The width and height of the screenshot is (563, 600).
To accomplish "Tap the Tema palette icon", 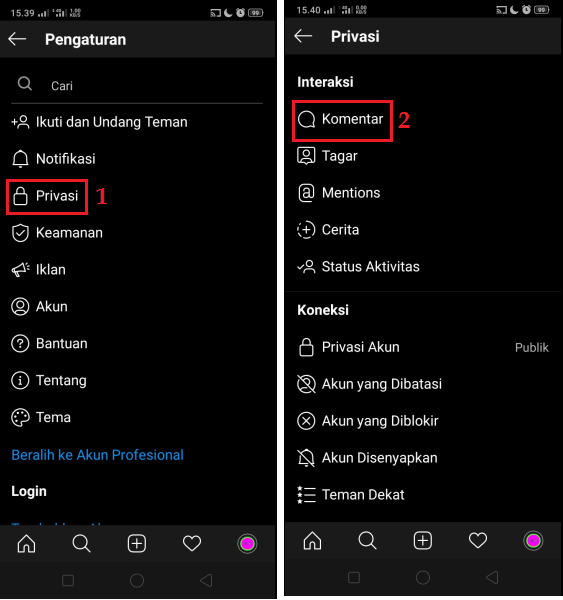I will pyautogui.click(x=20, y=417).
